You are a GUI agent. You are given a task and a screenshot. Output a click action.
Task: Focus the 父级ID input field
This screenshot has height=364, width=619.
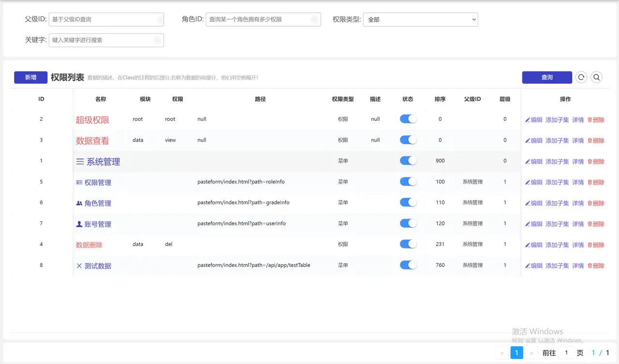pos(106,19)
